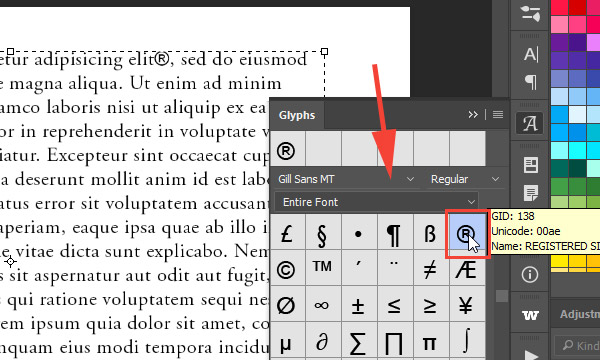The image size is (600, 360).
Task: Click the Glyphs panel scrollbar thumb
Action: 502,296
